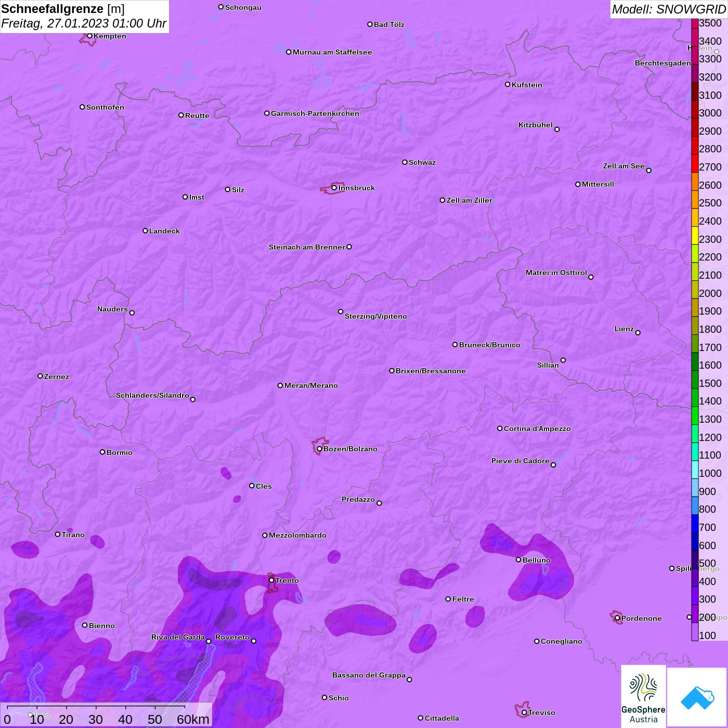Click the Zell am Ziller label
Image resolution: width=728 pixels, height=728 pixels.
[x=469, y=200]
